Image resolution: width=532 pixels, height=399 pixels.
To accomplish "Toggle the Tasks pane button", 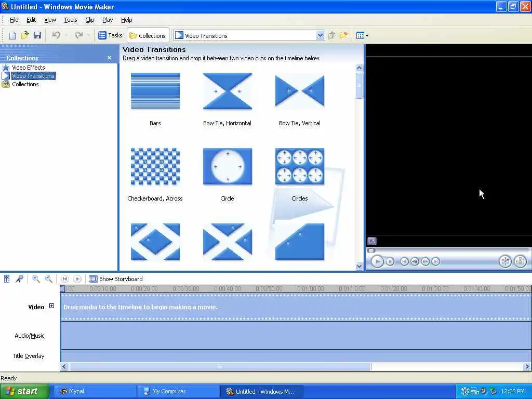I will pyautogui.click(x=110, y=35).
